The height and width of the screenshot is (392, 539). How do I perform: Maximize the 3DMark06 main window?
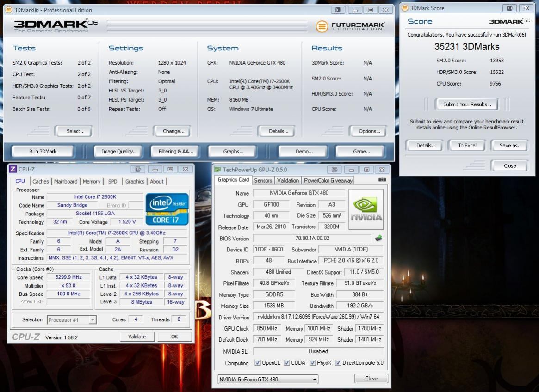tap(371, 10)
